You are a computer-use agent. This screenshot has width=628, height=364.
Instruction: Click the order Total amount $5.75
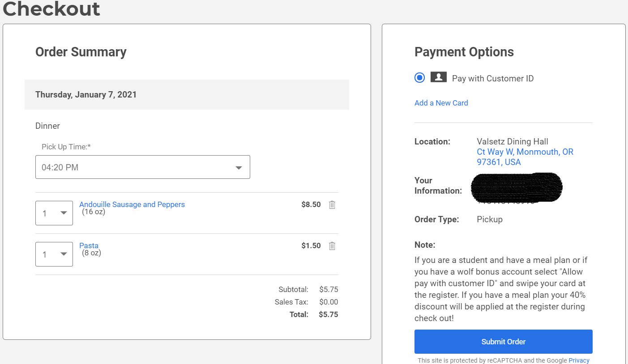pos(329,314)
